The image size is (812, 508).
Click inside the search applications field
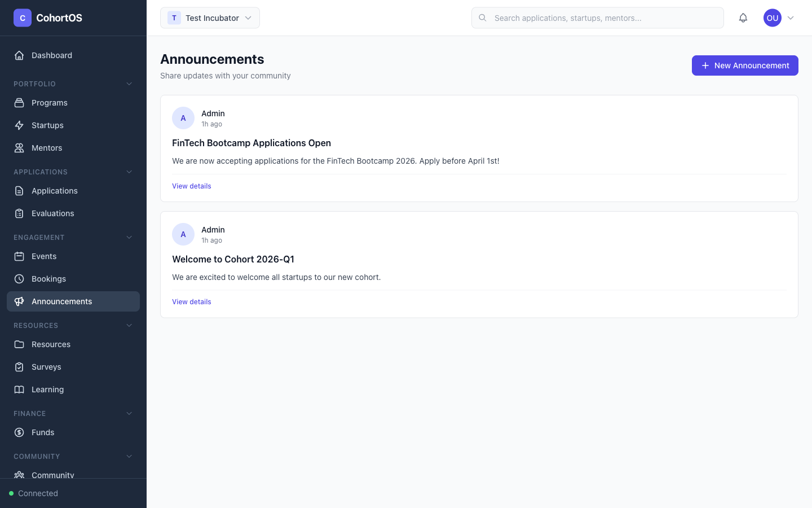pos(598,17)
